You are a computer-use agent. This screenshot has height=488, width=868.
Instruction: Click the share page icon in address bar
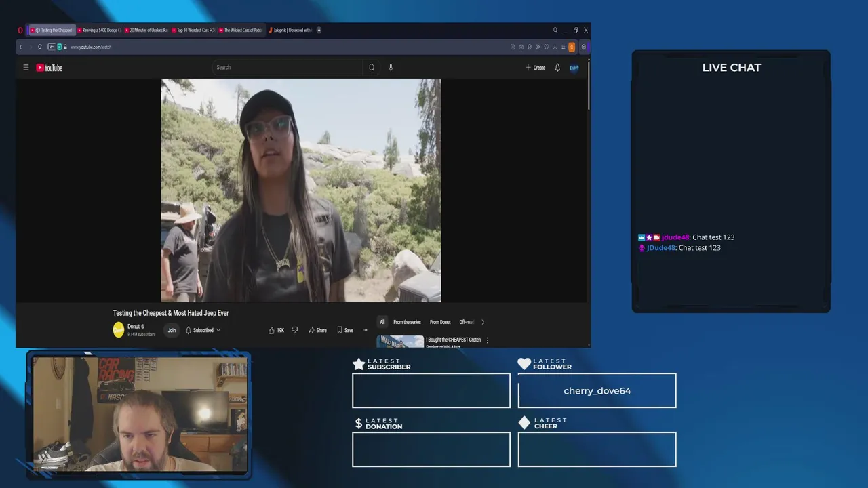tap(513, 47)
